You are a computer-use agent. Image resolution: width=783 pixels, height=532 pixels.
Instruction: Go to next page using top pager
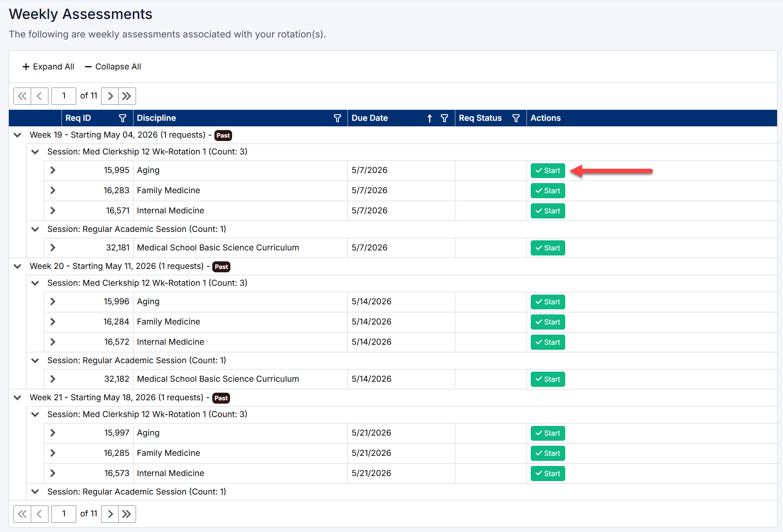point(110,96)
